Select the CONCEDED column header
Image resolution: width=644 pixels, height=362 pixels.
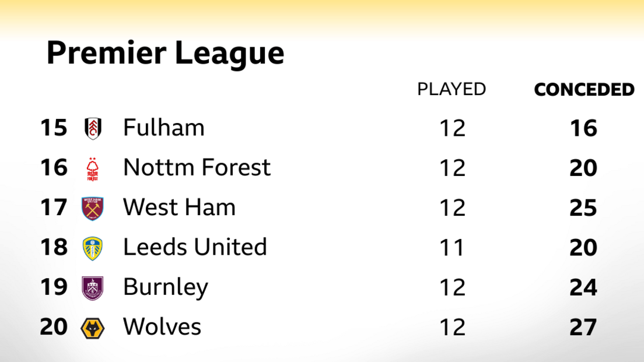click(x=584, y=89)
